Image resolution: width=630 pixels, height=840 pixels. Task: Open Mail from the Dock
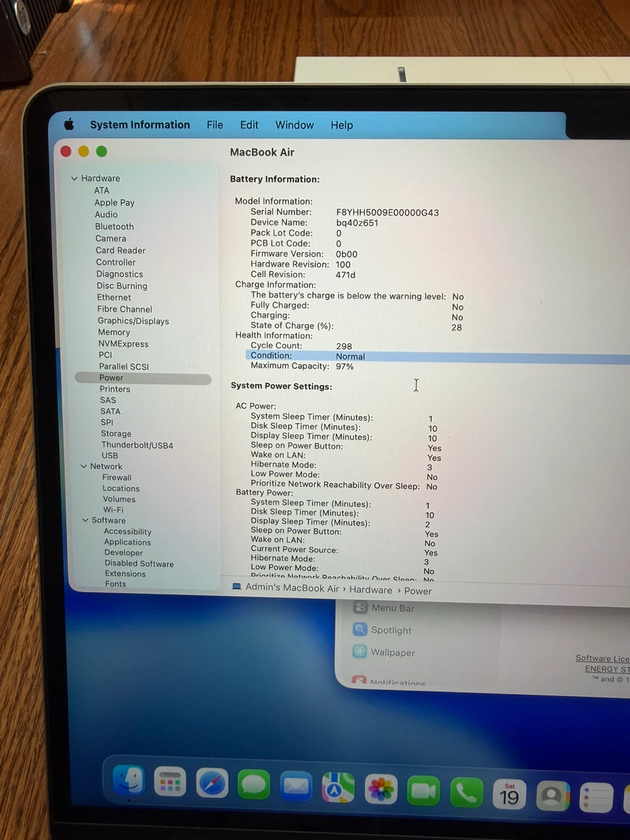pos(296,786)
